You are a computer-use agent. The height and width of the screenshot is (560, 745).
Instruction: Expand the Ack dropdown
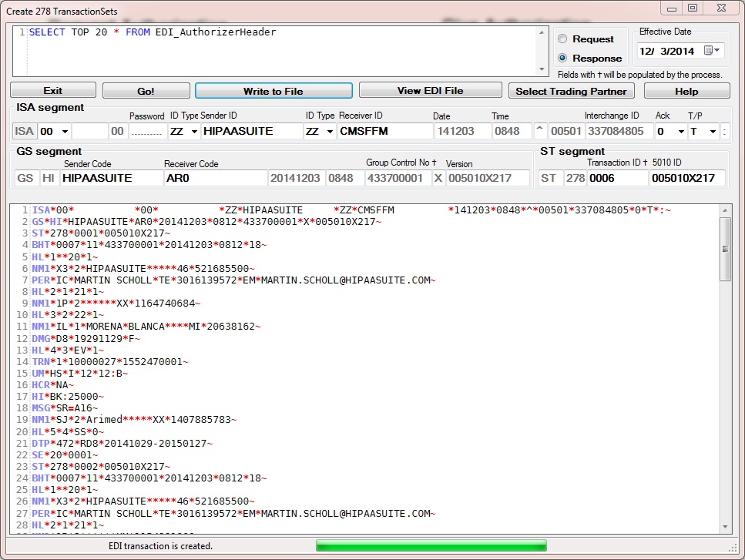(x=680, y=132)
